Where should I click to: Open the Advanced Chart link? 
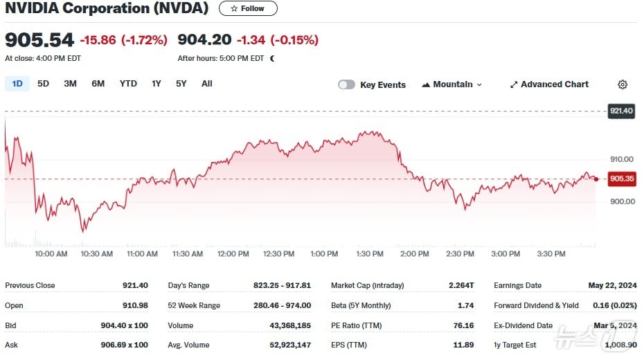point(554,84)
